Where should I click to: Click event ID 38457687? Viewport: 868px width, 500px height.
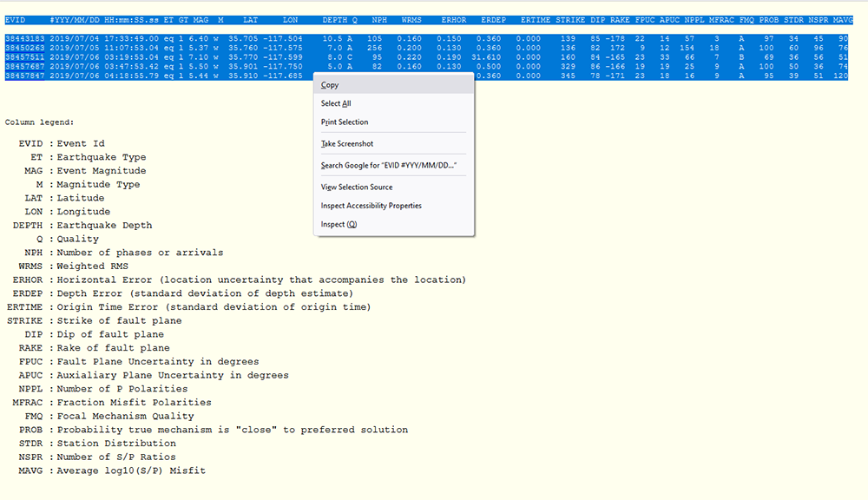click(x=23, y=67)
